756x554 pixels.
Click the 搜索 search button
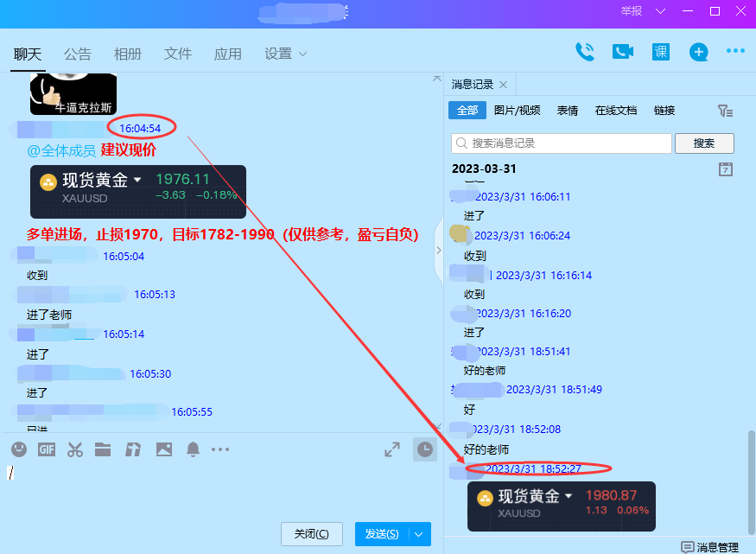point(704,143)
